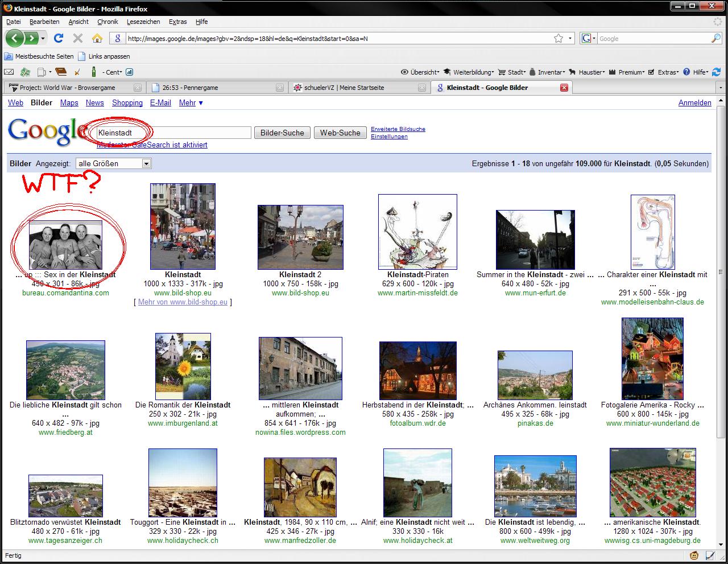The image size is (728, 564).
Task: Open the Bearbeiten menu
Action: 44,22
